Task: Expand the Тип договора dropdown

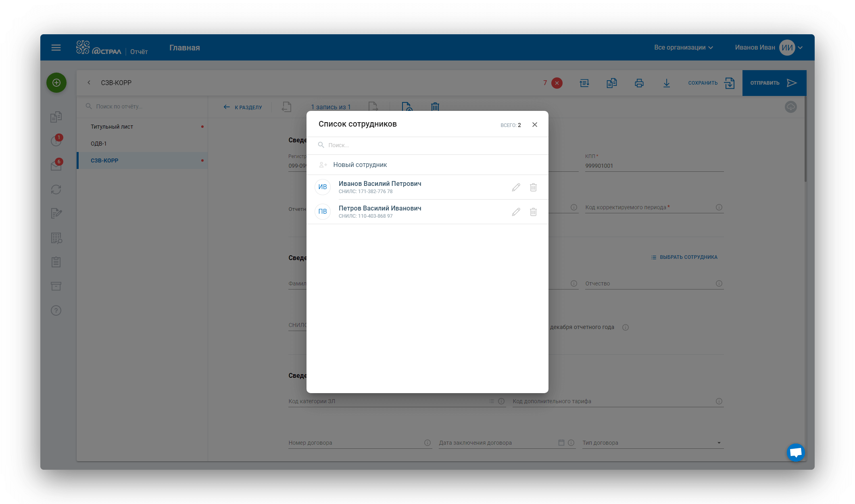Action: coord(652,443)
